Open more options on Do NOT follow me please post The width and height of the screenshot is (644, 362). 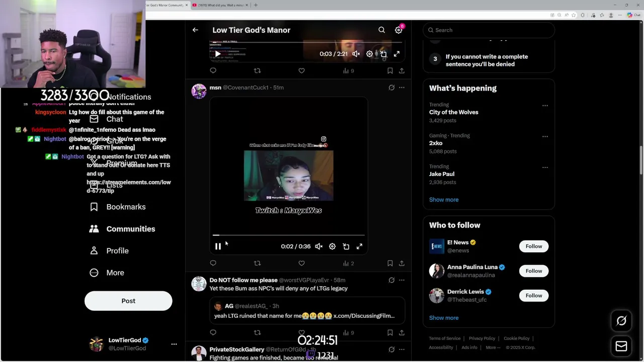pos(401,280)
